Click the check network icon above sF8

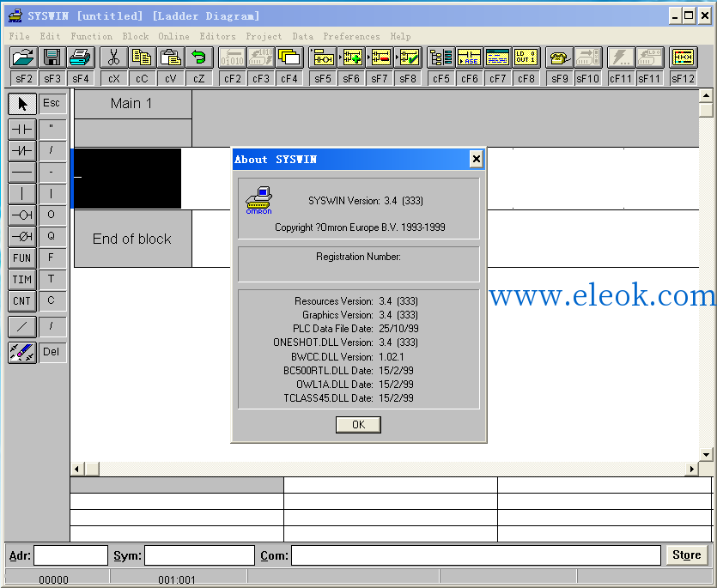pos(407,58)
